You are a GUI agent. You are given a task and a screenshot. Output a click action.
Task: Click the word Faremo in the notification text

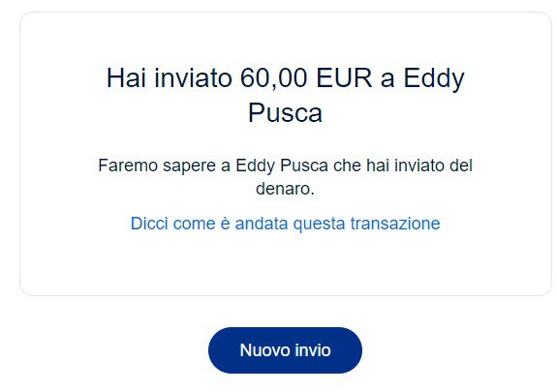pos(128,166)
